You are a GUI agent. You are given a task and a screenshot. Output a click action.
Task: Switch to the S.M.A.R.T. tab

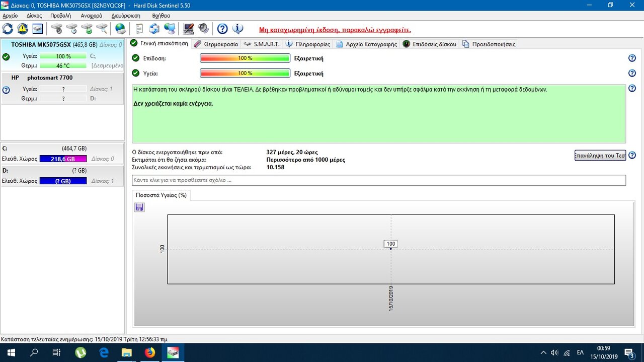262,44
